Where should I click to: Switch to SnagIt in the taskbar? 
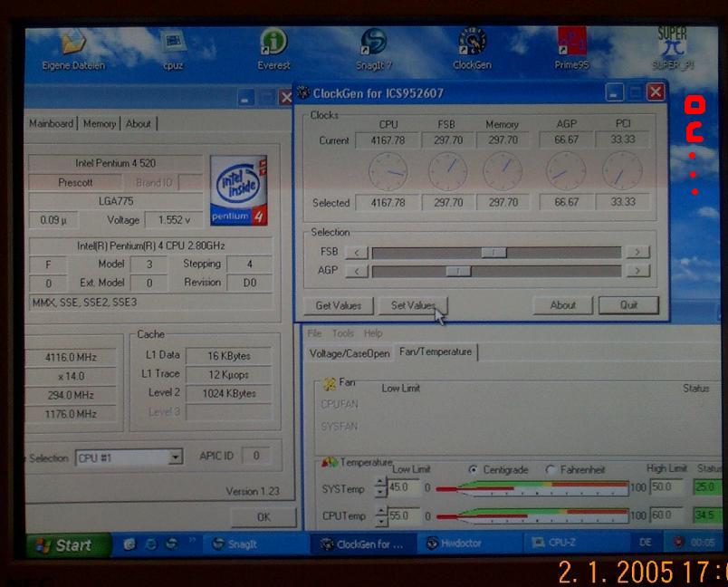(x=254, y=544)
